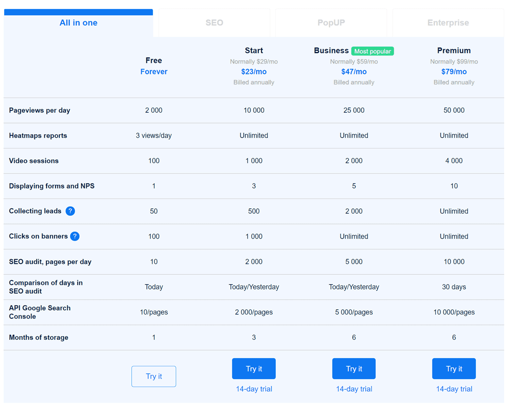Click the Pageviews per day row label
This screenshot has height=420, width=515.
click(x=39, y=110)
